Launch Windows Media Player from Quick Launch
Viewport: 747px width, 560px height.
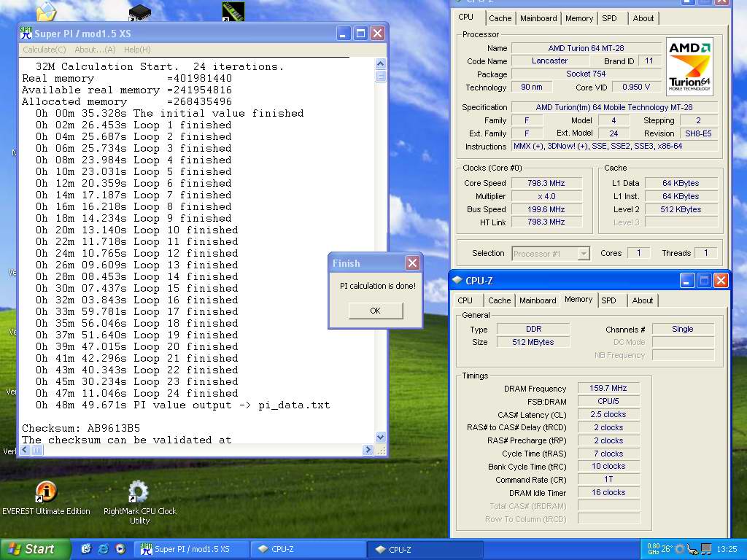(x=120, y=549)
